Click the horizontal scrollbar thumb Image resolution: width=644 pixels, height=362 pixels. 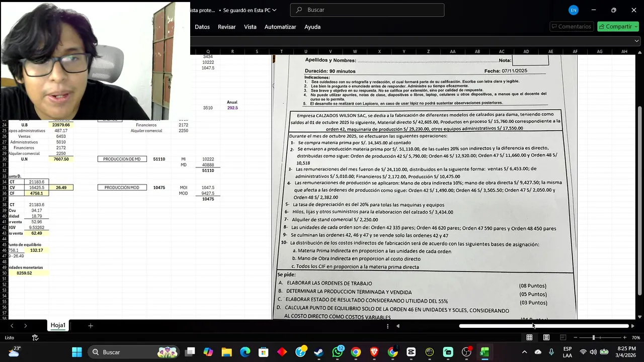point(544,326)
